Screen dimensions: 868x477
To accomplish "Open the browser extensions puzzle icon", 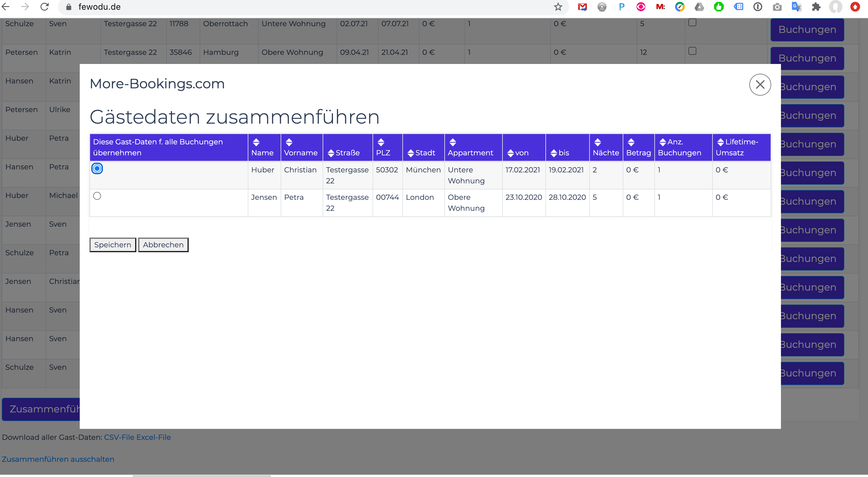I will pos(816,7).
